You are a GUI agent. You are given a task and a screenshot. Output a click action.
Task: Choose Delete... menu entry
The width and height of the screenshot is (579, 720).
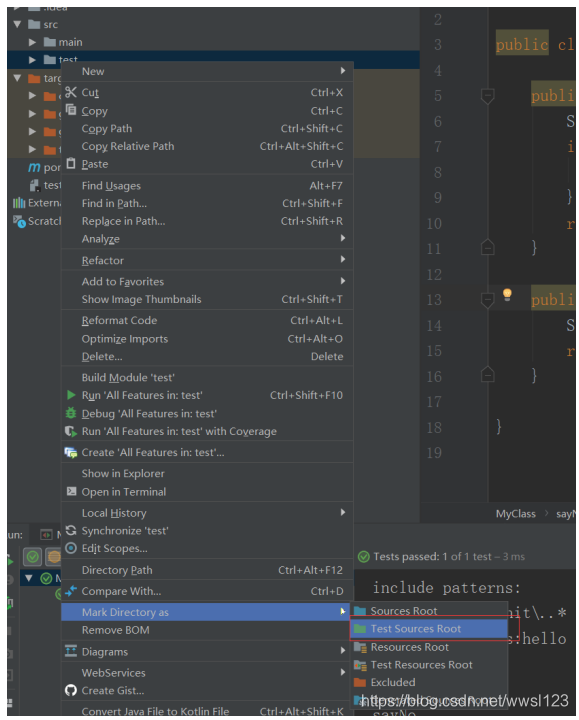207,356
